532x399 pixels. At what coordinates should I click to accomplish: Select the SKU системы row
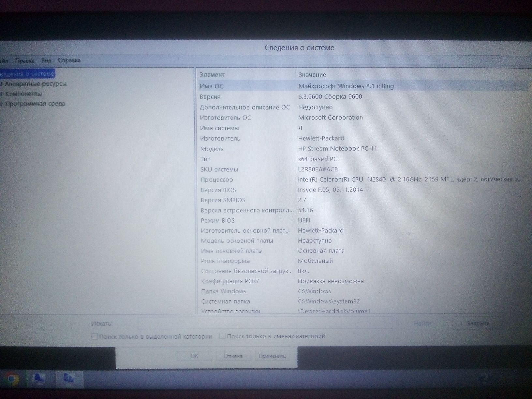pos(363,169)
